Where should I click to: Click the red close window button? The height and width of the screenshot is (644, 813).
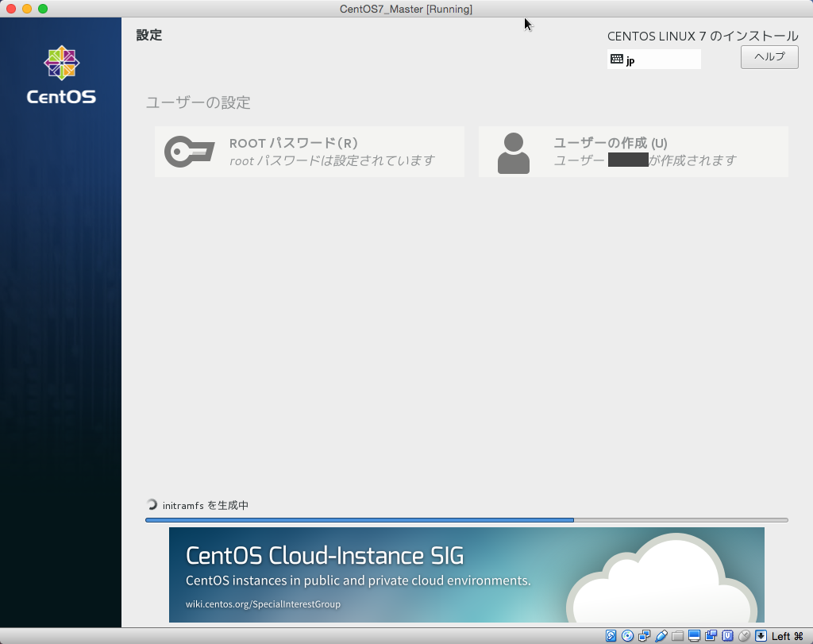pos(11,9)
